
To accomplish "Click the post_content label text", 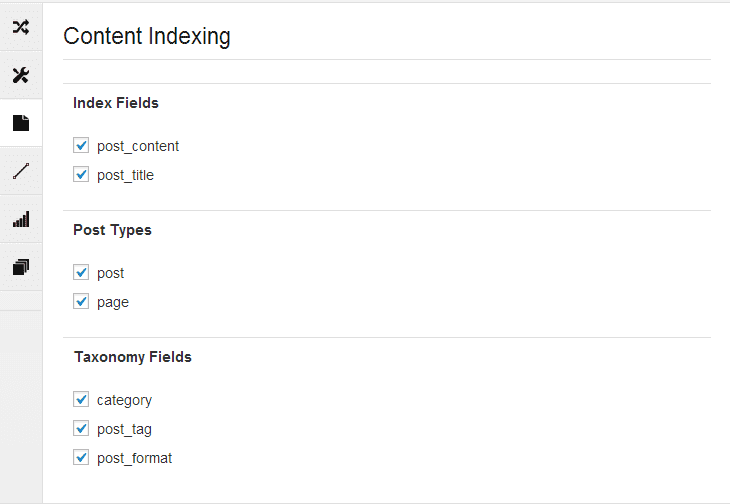I will point(138,147).
